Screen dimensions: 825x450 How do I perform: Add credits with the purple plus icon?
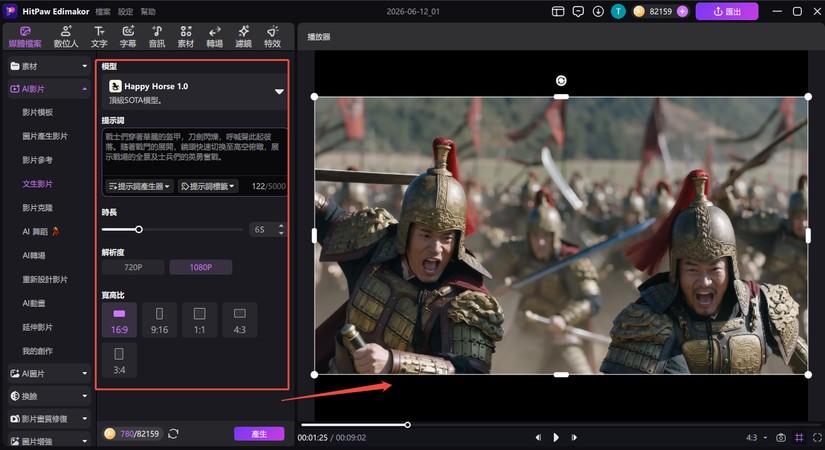click(682, 11)
